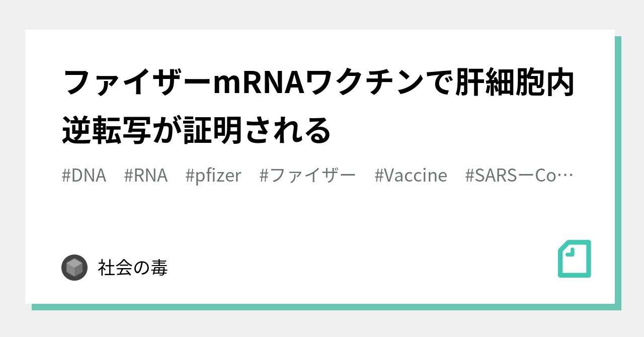Image resolution: width=644 pixels, height=337 pixels.
Task: Open the #pfizer hashtag
Action: (x=213, y=176)
